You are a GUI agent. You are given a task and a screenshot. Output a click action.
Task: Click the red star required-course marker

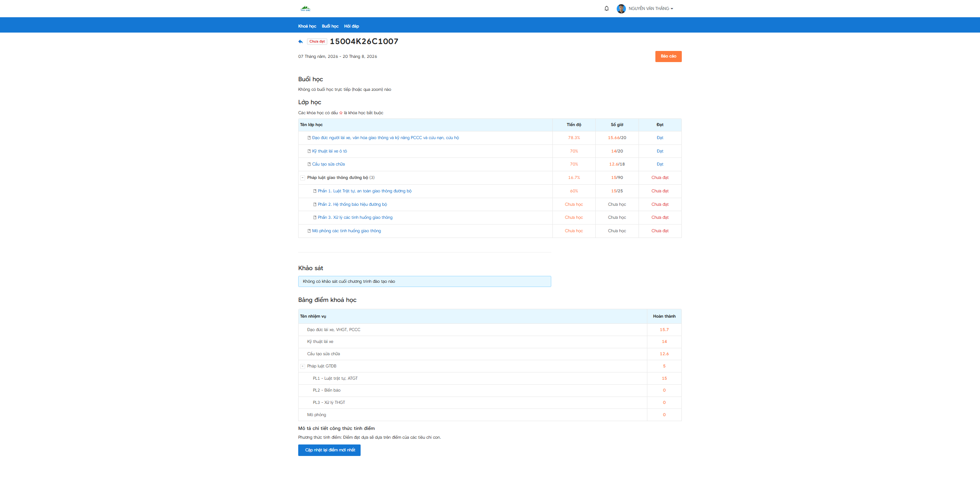[x=341, y=113]
